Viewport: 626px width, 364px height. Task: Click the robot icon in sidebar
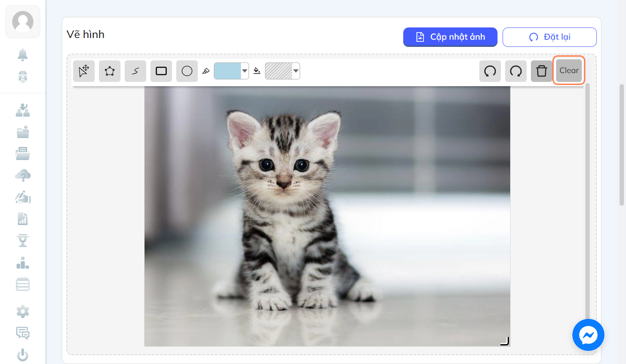tap(23, 76)
